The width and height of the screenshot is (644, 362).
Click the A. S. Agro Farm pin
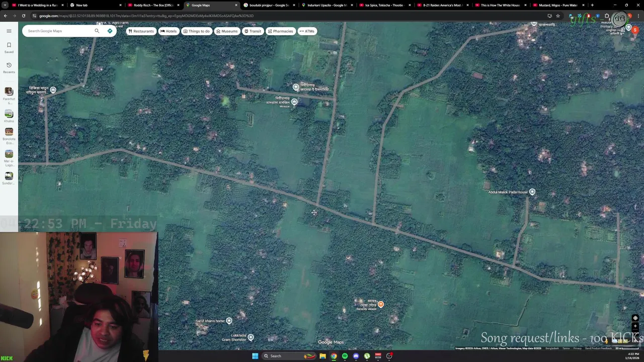100,23
